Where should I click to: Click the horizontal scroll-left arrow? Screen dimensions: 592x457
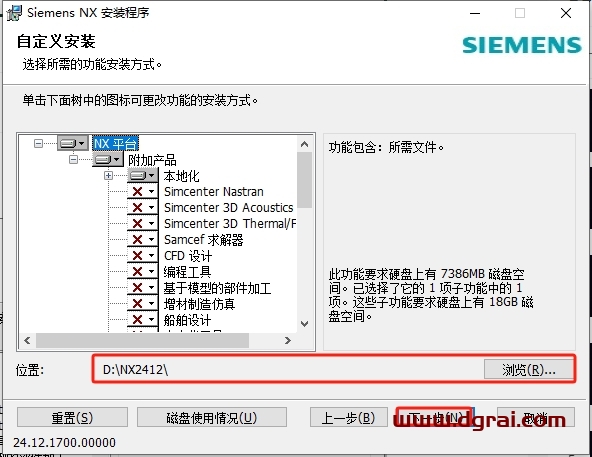27,340
